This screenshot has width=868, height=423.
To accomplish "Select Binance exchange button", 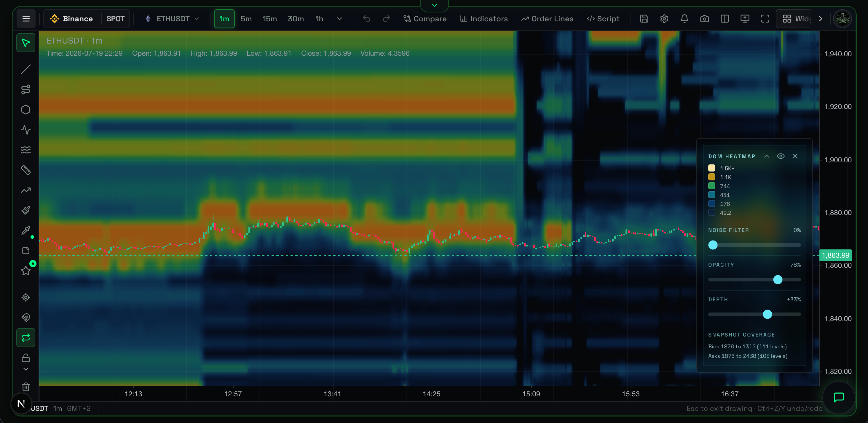I will click(x=72, y=19).
